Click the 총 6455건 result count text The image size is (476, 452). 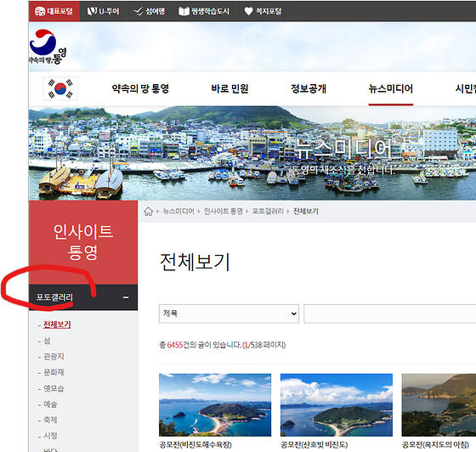[222, 345]
